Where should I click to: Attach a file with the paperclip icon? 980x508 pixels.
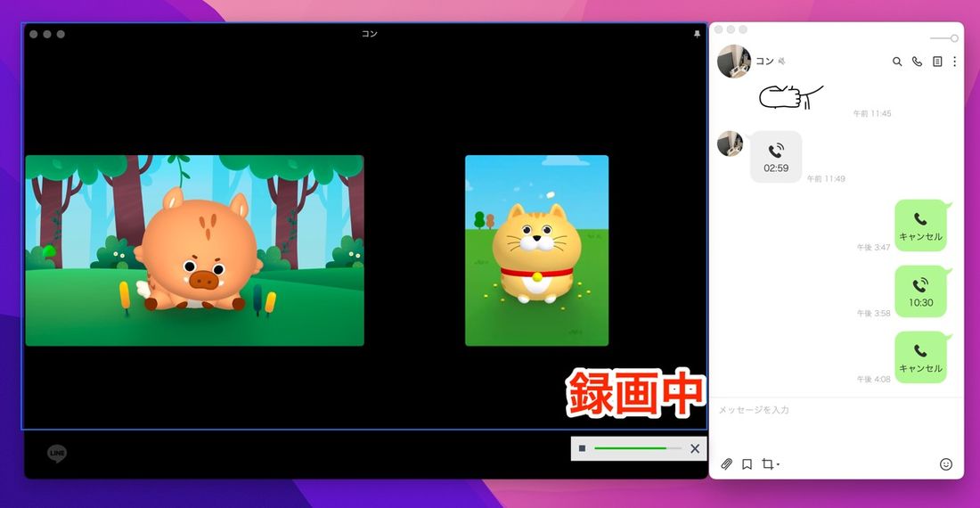tap(726, 463)
